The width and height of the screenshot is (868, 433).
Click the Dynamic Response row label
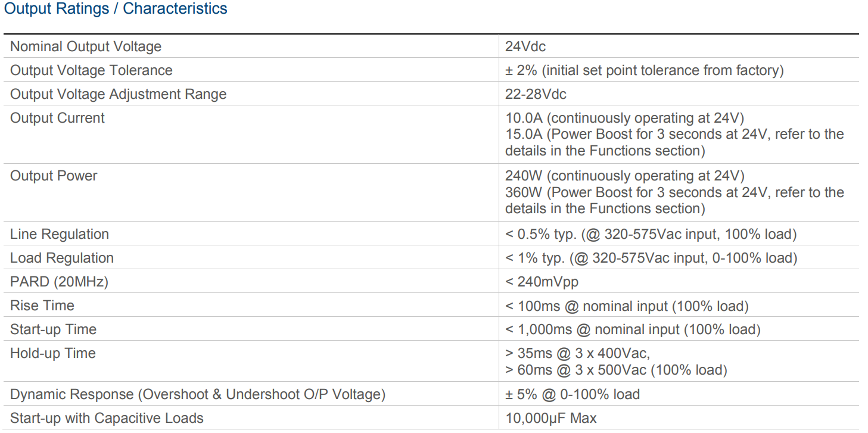[198, 394]
